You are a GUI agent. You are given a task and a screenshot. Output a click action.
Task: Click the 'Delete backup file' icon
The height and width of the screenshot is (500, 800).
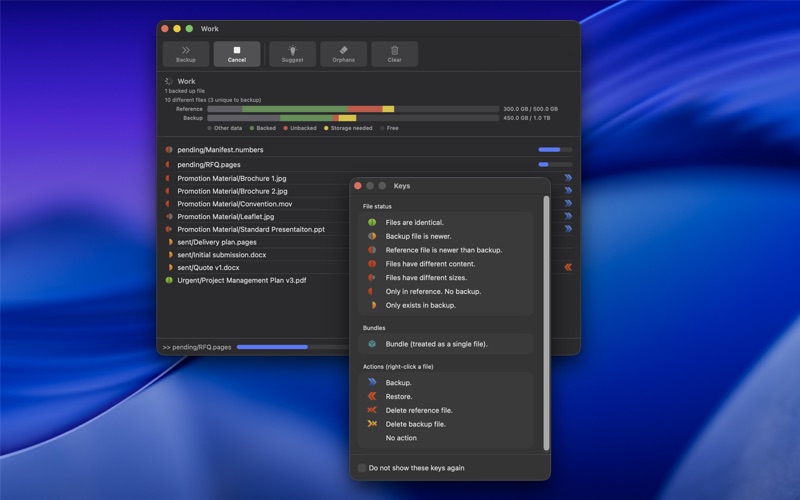pyautogui.click(x=372, y=423)
